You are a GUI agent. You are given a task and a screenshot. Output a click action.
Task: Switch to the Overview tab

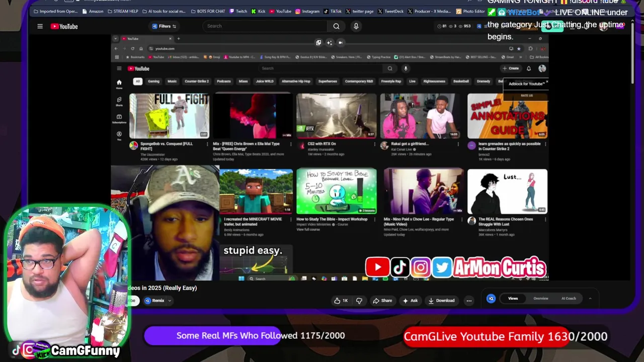(541, 299)
